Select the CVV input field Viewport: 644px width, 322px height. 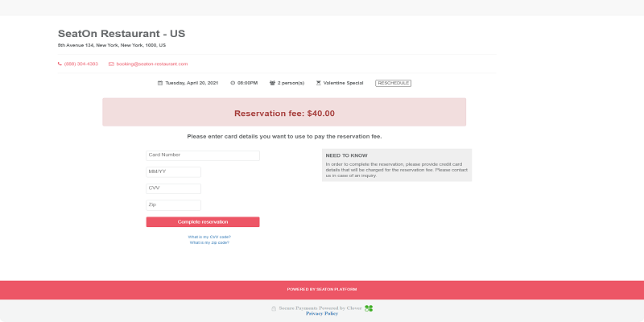[x=173, y=188]
